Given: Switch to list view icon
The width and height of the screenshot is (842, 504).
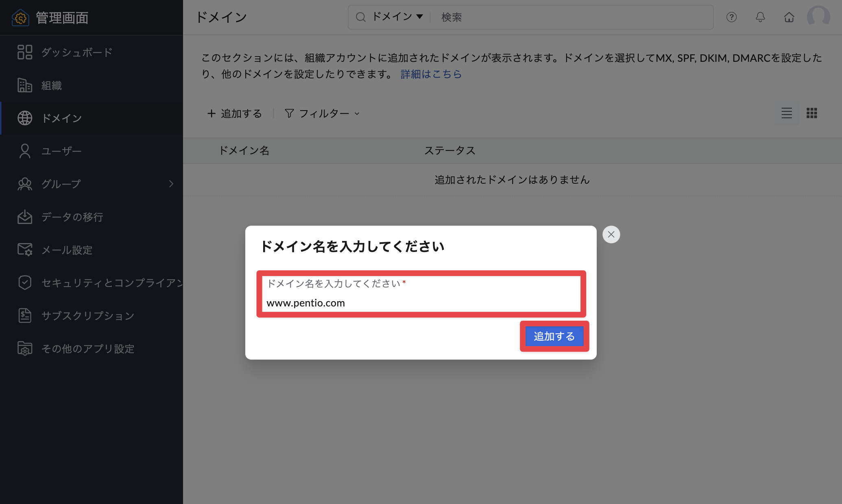Looking at the screenshot, I should [x=787, y=113].
